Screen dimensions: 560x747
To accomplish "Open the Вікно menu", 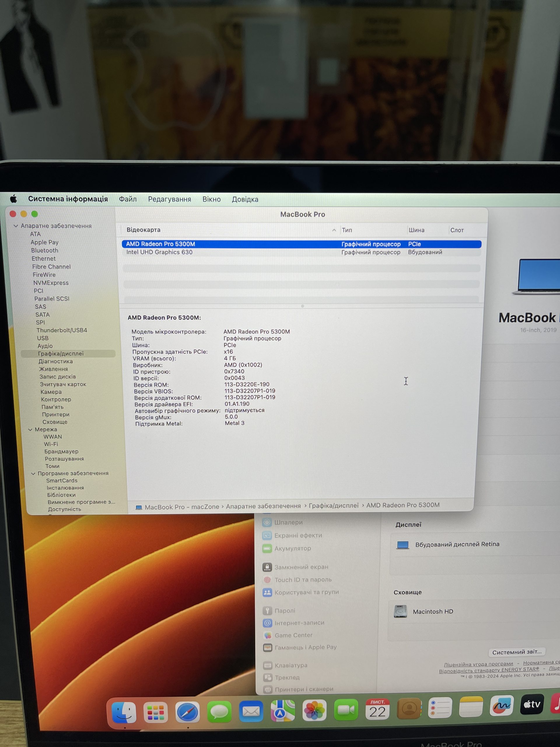I will [211, 199].
